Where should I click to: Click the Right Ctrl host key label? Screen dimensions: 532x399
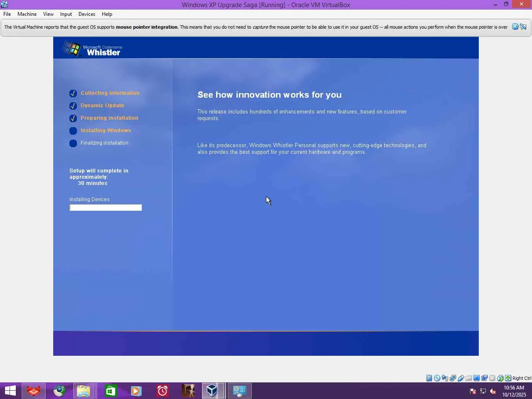click(522, 378)
